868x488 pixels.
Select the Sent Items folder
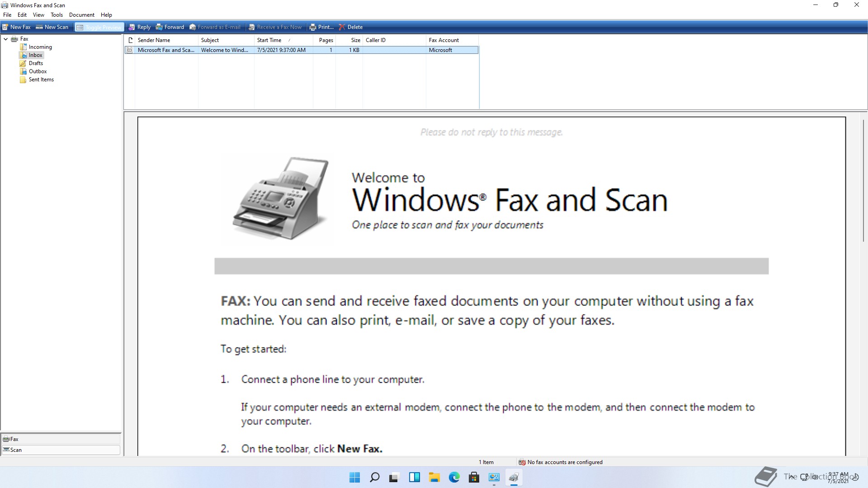click(41, 80)
